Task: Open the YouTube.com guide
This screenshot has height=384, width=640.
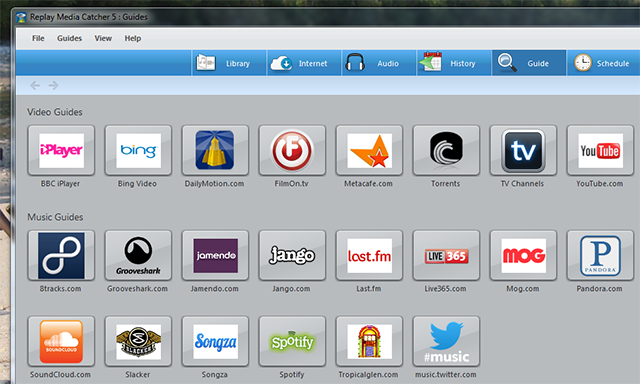Action: (600, 151)
